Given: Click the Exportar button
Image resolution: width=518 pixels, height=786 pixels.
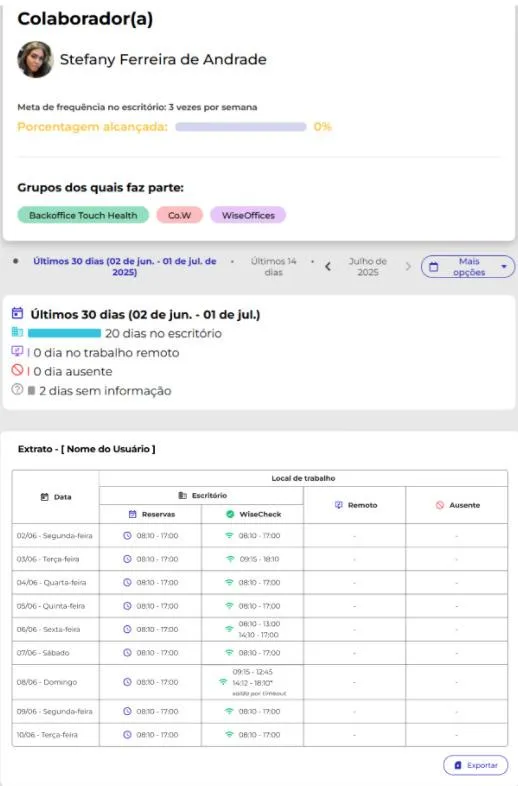Looking at the screenshot, I should tap(475, 765).
